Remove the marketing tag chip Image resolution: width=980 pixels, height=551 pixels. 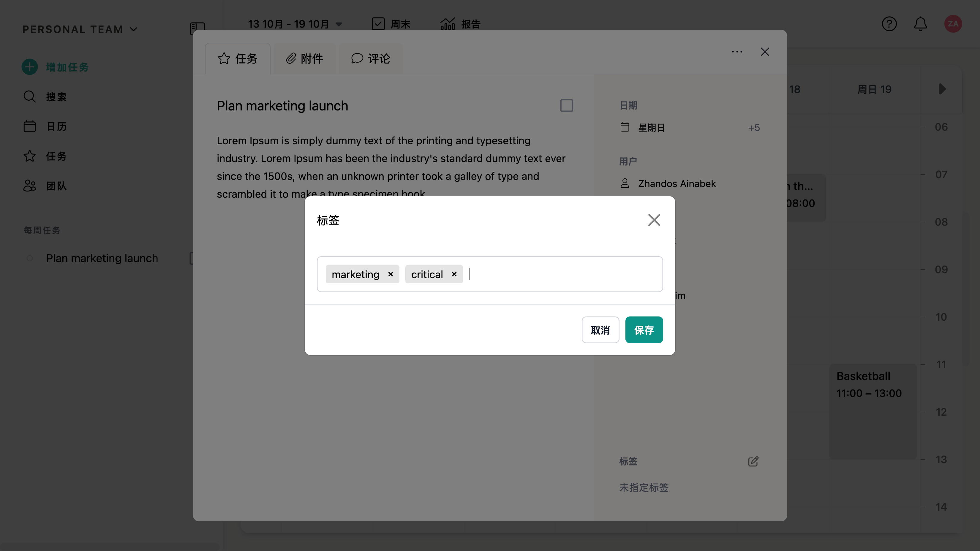point(390,274)
